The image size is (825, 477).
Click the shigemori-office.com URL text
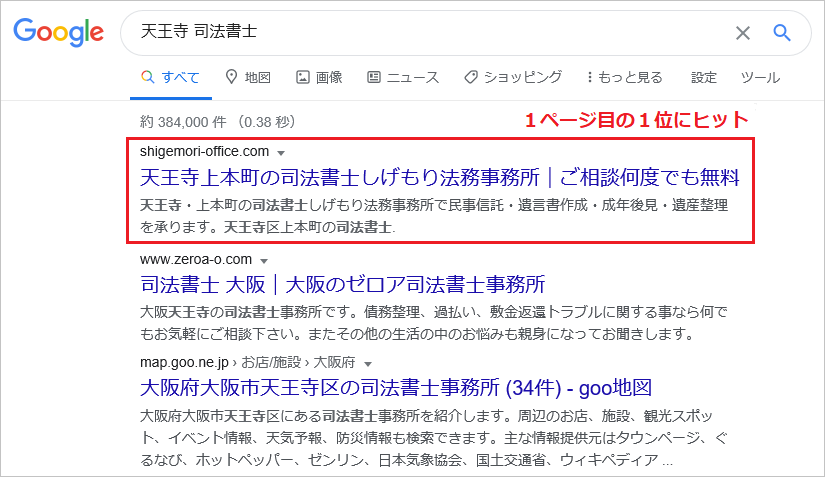click(204, 151)
